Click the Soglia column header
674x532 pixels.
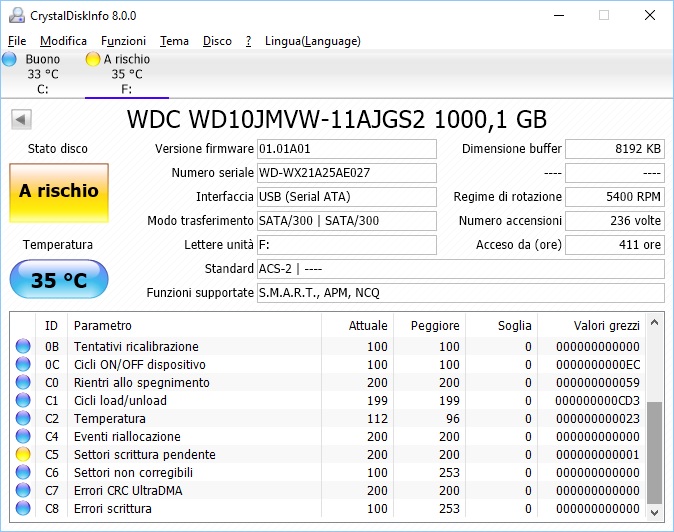pos(501,326)
